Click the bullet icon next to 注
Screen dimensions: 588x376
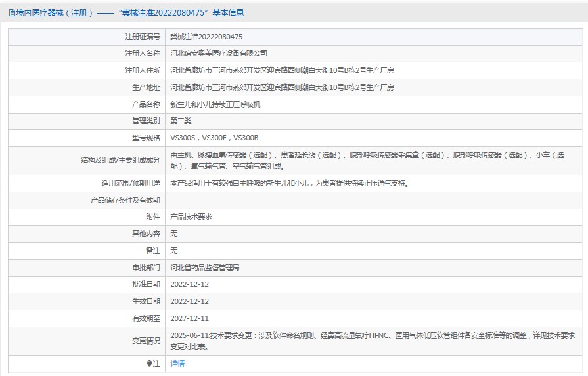[149, 364]
